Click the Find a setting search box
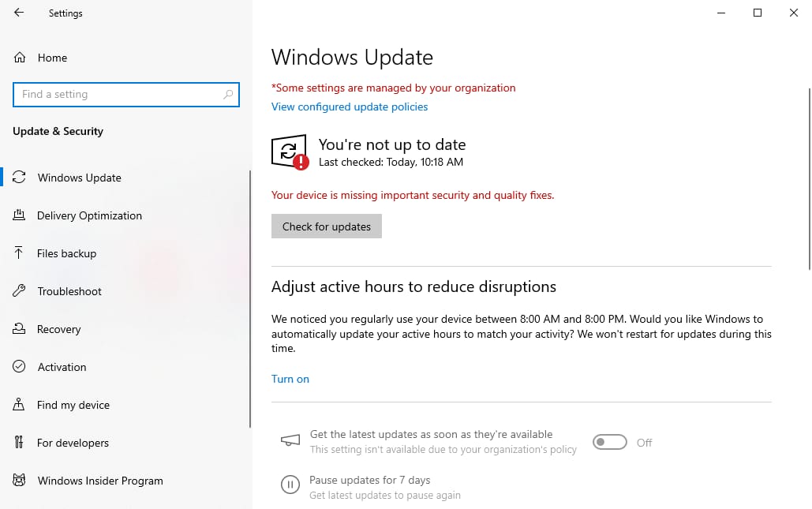The width and height of the screenshot is (812, 509). click(x=118, y=95)
